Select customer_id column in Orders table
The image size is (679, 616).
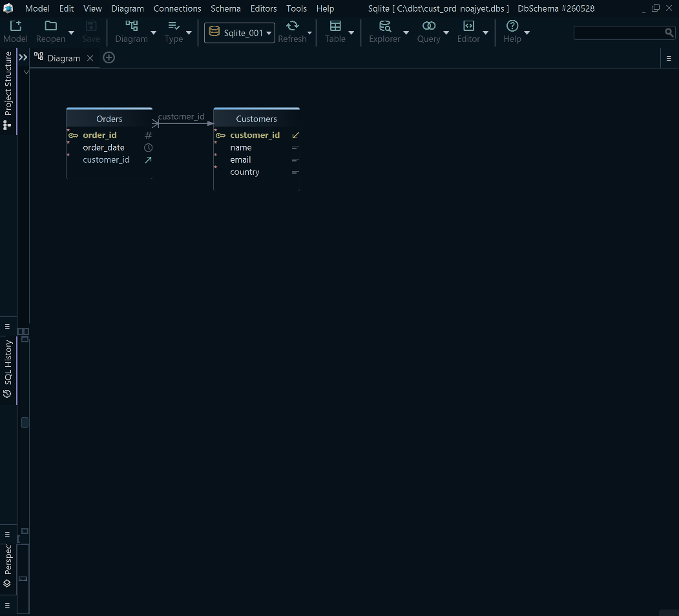(106, 159)
